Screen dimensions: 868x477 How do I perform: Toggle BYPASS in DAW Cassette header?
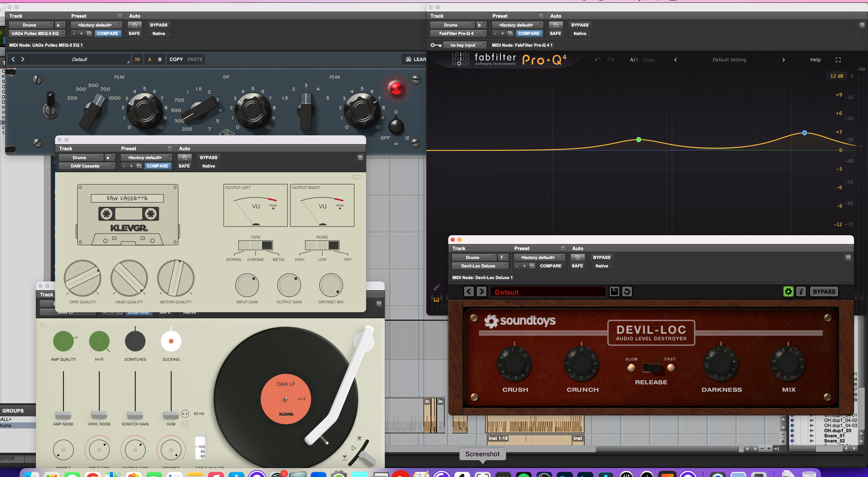point(208,158)
